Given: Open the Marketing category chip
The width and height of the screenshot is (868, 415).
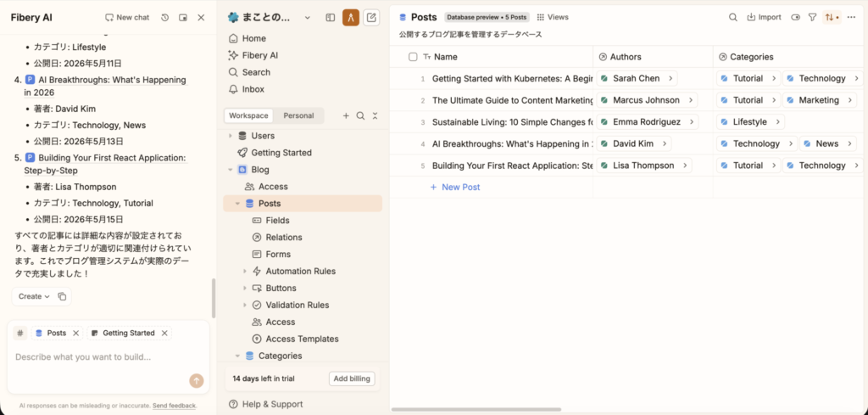Looking at the screenshot, I should click(x=820, y=100).
